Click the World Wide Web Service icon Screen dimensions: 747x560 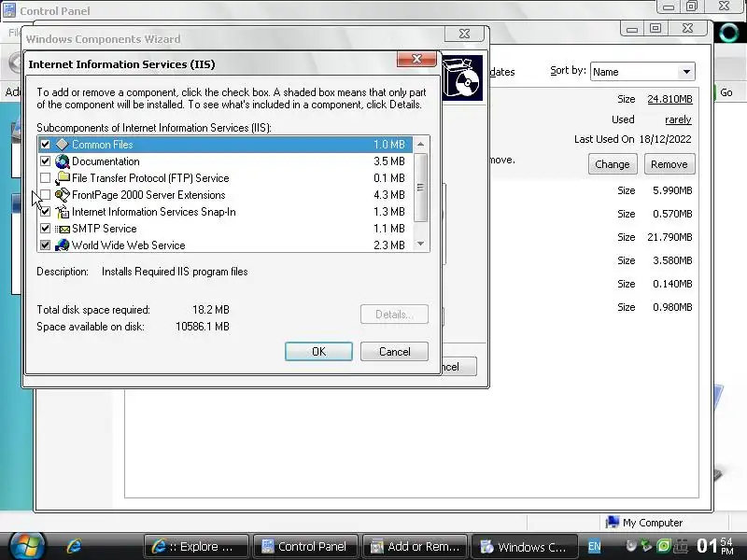(62, 245)
